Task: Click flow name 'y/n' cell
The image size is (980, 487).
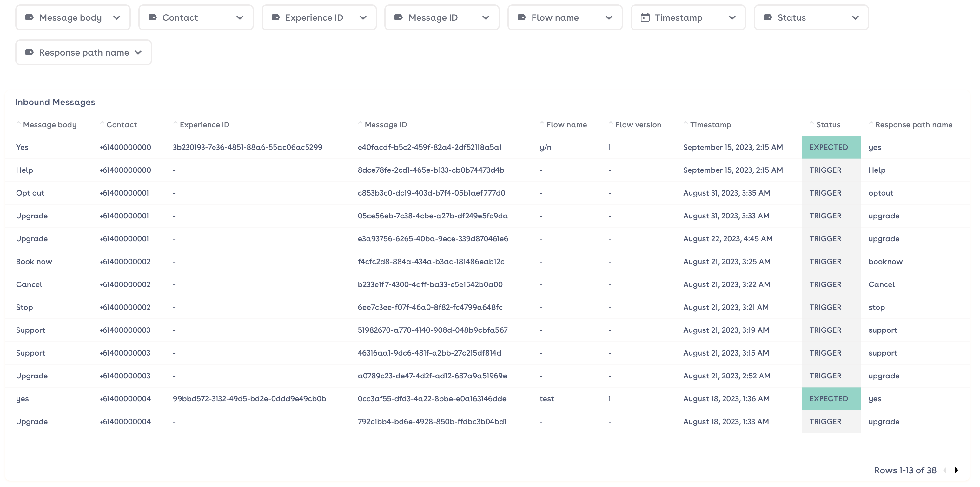Action: click(546, 147)
